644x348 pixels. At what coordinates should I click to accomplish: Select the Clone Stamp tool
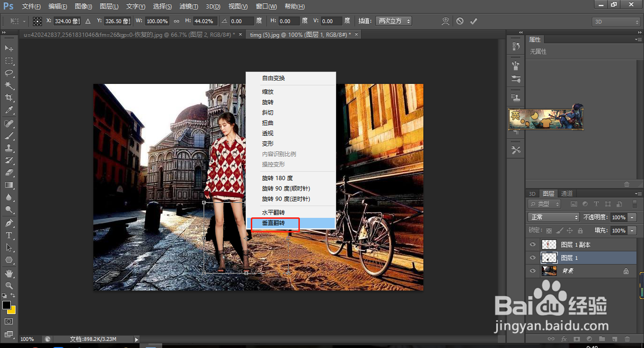tap(9, 148)
